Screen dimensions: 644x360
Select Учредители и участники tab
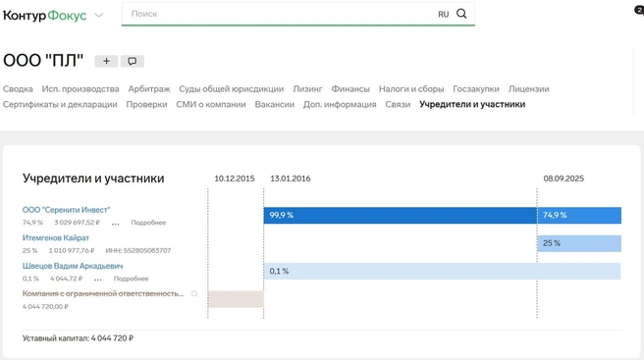(472, 104)
